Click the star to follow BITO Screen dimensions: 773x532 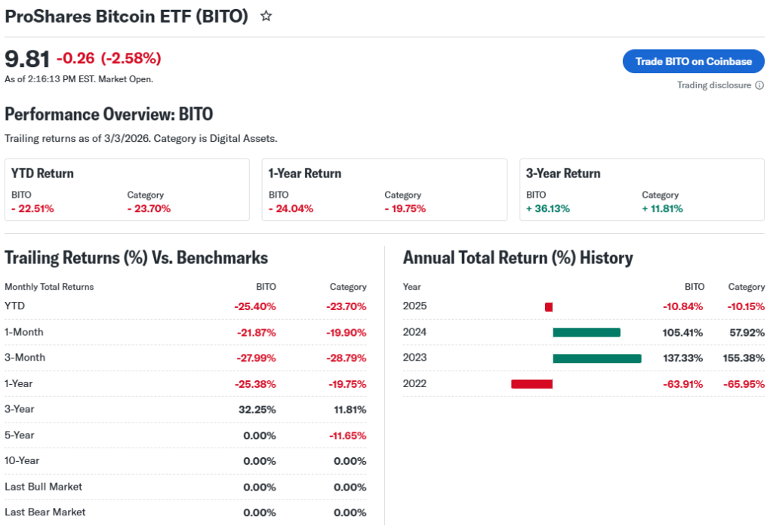point(266,16)
